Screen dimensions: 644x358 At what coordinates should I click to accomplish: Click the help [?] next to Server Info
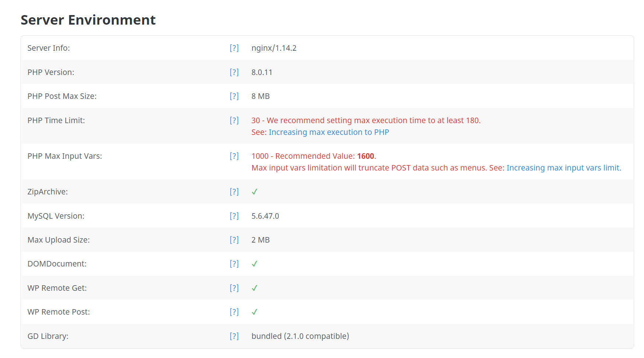[234, 48]
